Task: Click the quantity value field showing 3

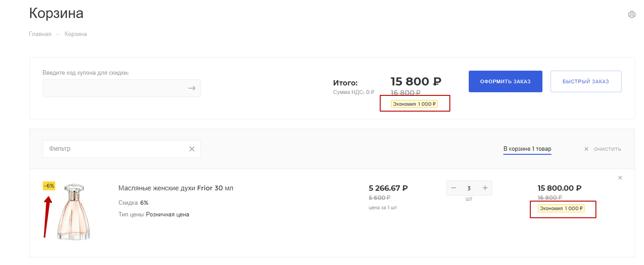Action: pyautogui.click(x=469, y=188)
